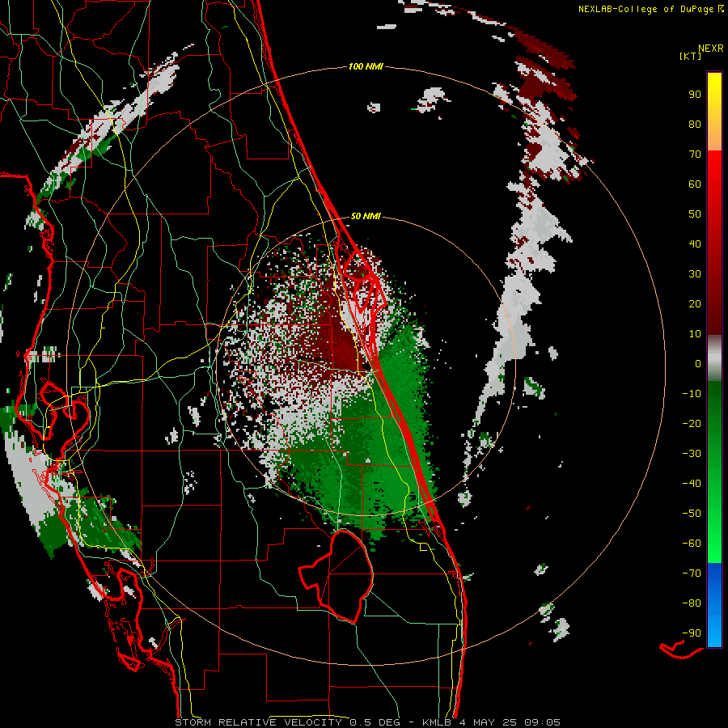Click the -30 knot value on the scale
The height and width of the screenshot is (728, 728).
point(692,454)
